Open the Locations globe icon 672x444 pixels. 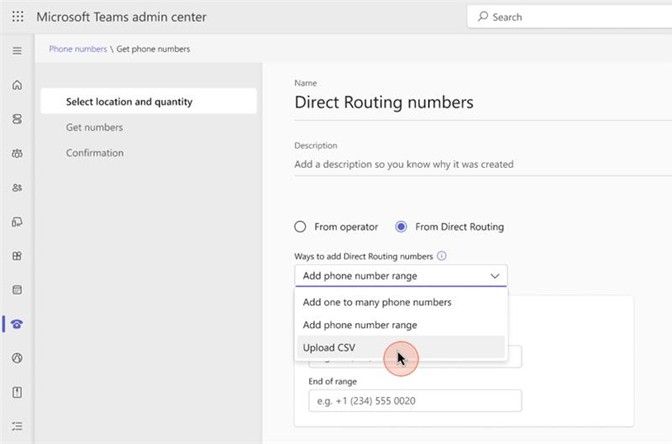pyautogui.click(x=17, y=357)
